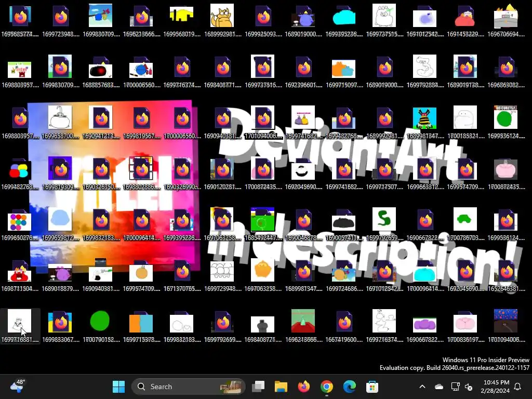This screenshot has height=399, width=532.
Task: Select the light blue blob file 1699659812
Action: tap(60, 224)
